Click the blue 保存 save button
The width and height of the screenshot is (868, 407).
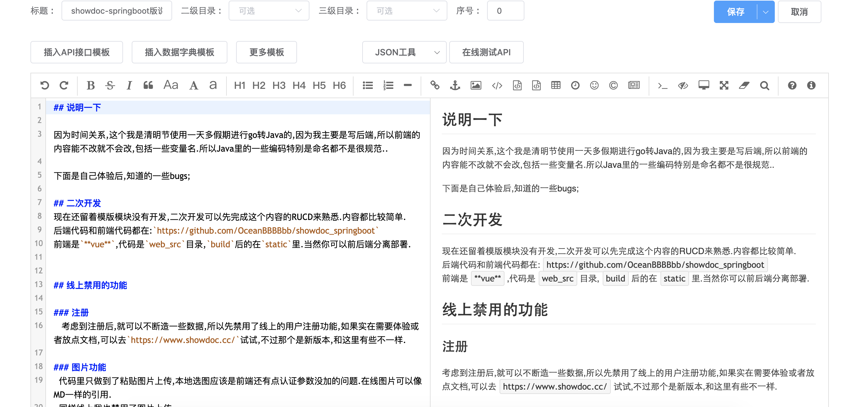click(736, 12)
